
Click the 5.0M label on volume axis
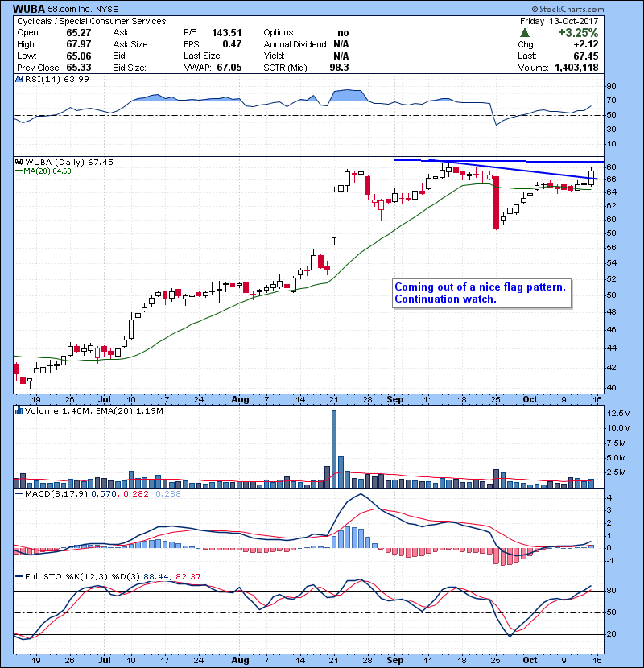point(617,458)
